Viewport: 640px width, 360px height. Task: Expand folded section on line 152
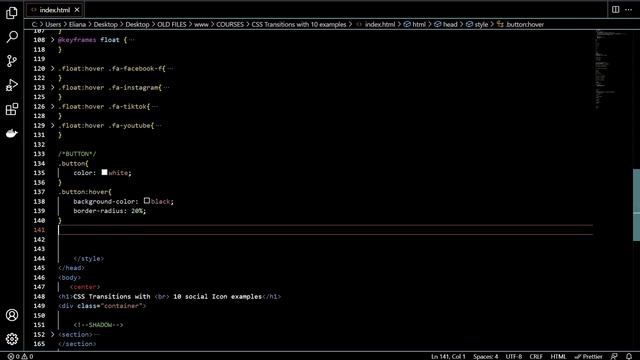(53, 334)
